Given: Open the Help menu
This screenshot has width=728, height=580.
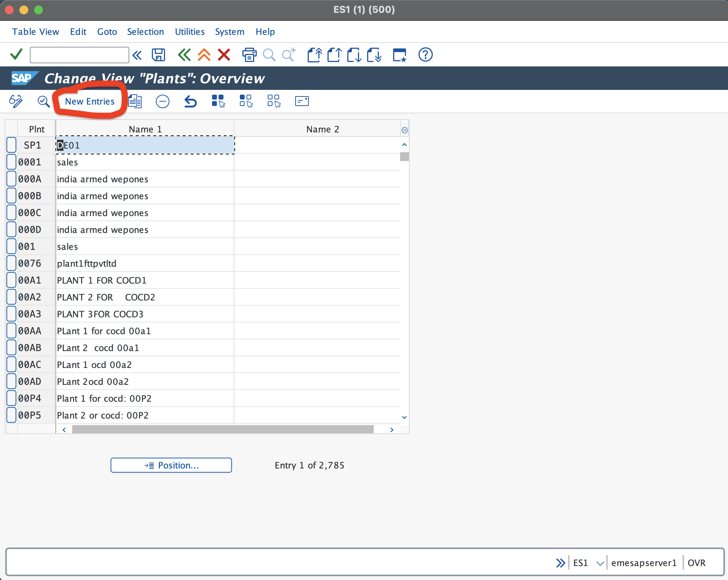Looking at the screenshot, I should point(265,32).
